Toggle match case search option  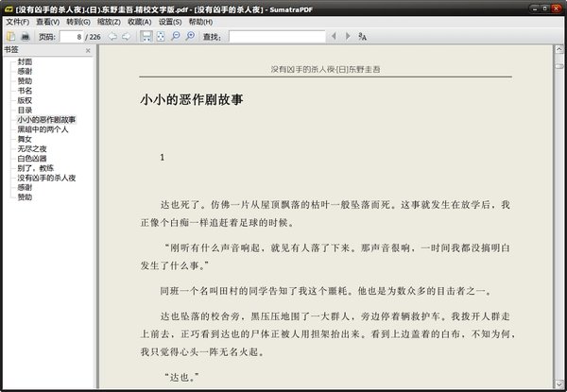[x=362, y=37]
